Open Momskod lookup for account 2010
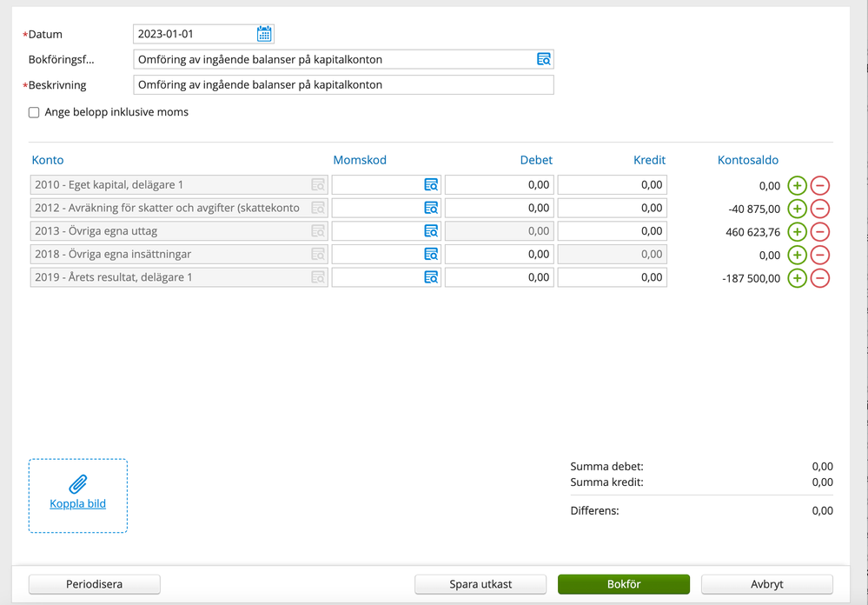Screen dimensions: 868x605 pyautogui.click(x=431, y=185)
